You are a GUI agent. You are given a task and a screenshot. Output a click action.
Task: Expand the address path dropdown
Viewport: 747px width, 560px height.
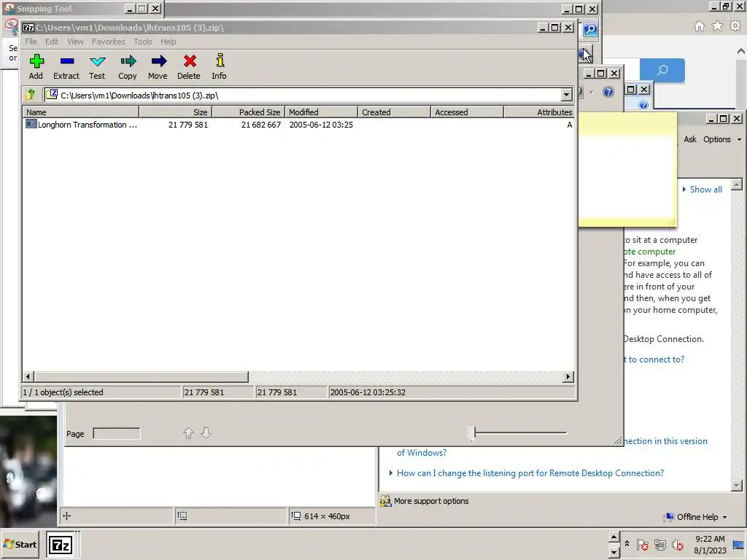click(x=566, y=95)
